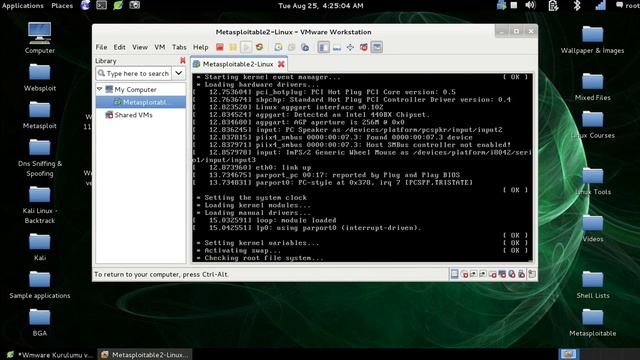Open the Snapshot Manager toolbar icon
The image size is (640, 360).
point(305,47)
